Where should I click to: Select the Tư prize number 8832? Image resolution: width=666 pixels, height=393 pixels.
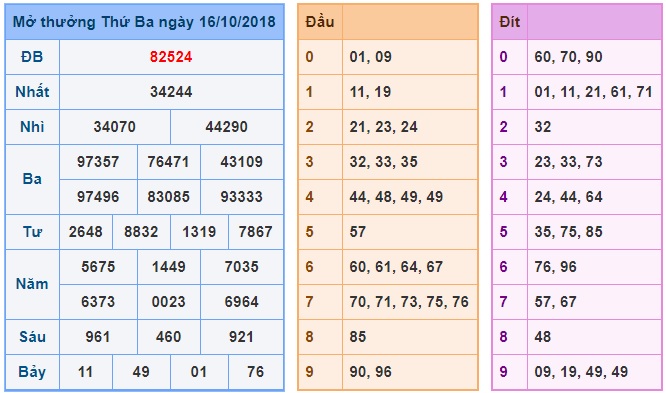coord(141,232)
